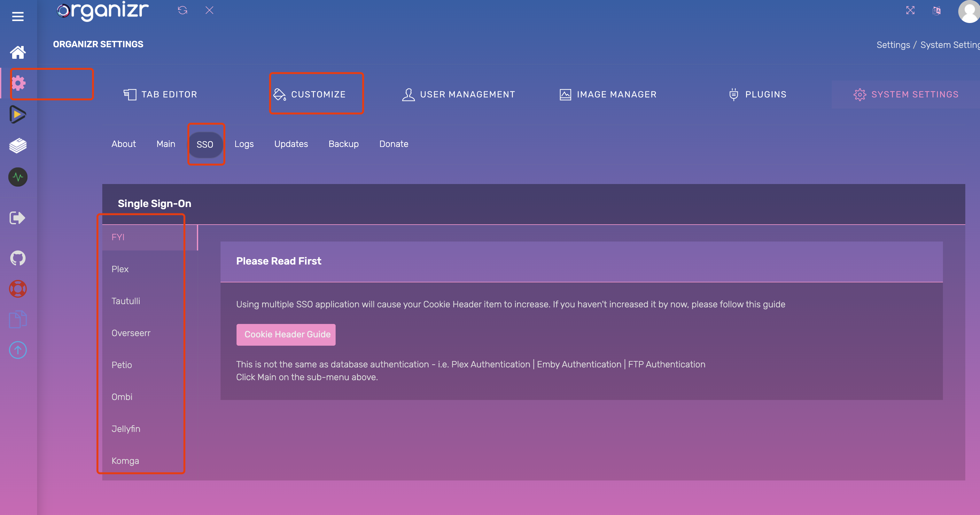Screen dimensions: 980x515
Task: Click the lifebuoy support sidebar icon
Action: click(x=18, y=289)
